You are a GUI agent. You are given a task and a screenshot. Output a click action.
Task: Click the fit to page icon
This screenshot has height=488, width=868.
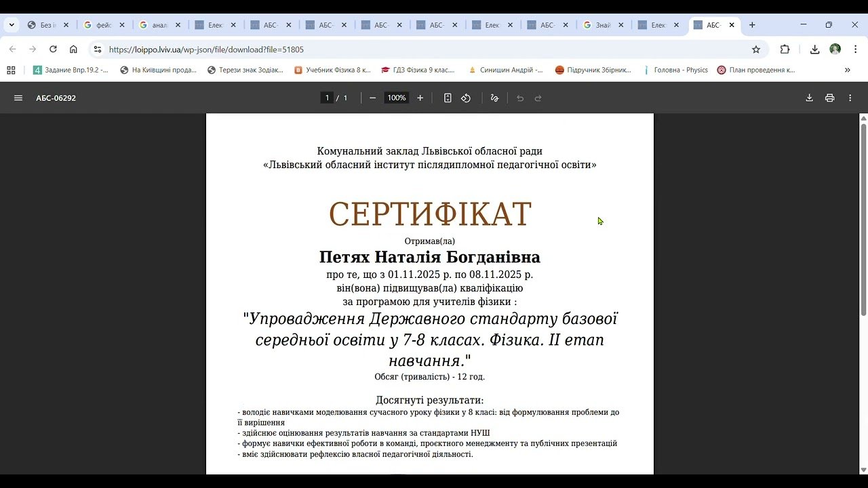(x=448, y=98)
